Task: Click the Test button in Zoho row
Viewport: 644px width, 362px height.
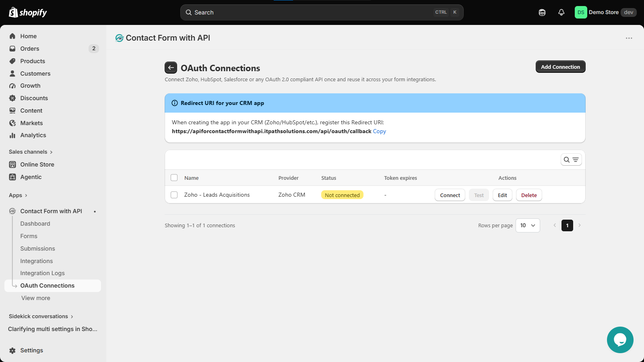Action: point(479,195)
